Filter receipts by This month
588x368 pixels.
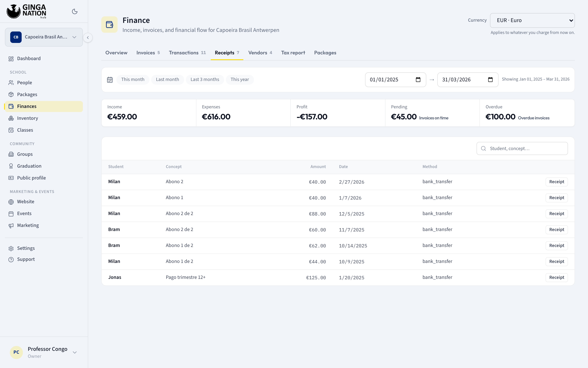[133, 80]
